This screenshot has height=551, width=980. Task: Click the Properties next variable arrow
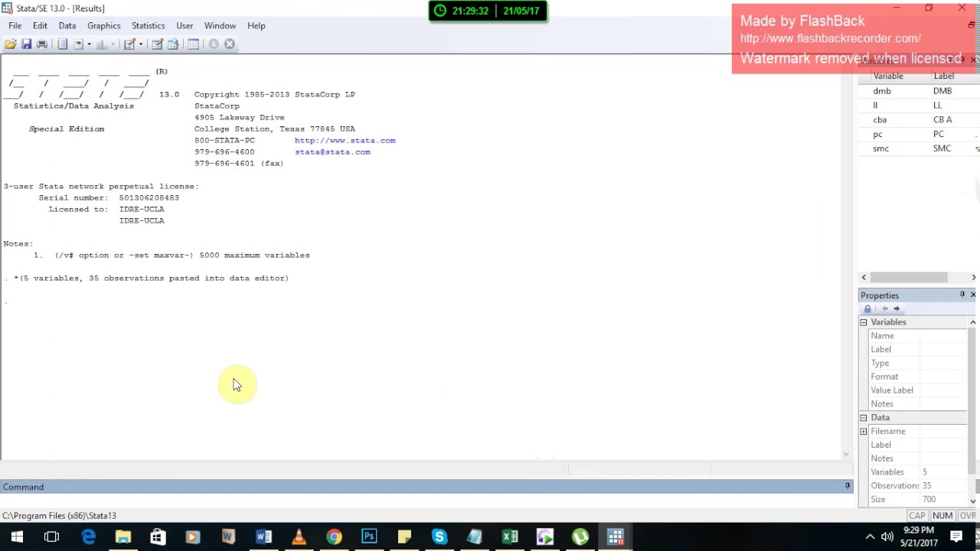tap(897, 308)
